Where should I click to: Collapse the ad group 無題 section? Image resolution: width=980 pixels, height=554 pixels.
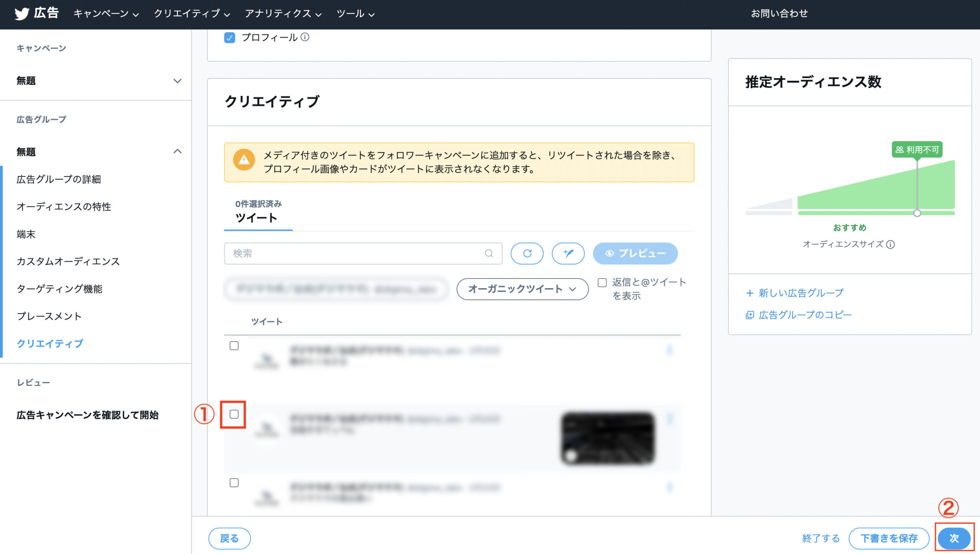pyautogui.click(x=177, y=152)
